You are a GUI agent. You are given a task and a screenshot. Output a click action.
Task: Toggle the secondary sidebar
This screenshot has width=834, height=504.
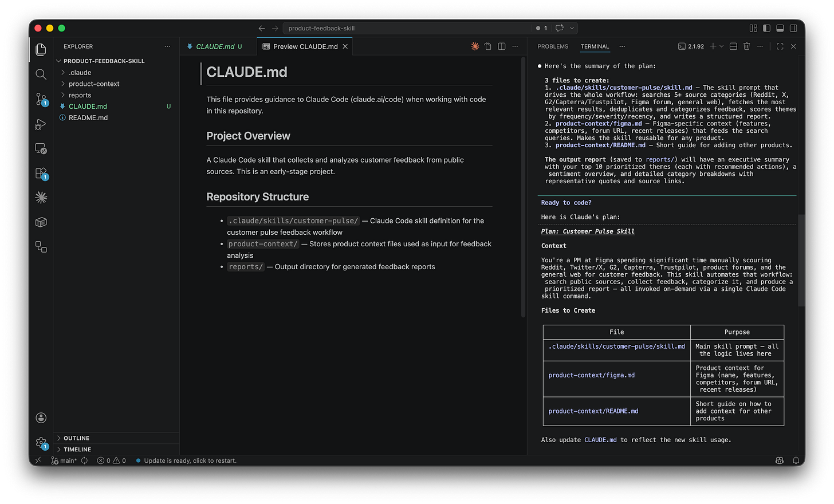point(793,27)
